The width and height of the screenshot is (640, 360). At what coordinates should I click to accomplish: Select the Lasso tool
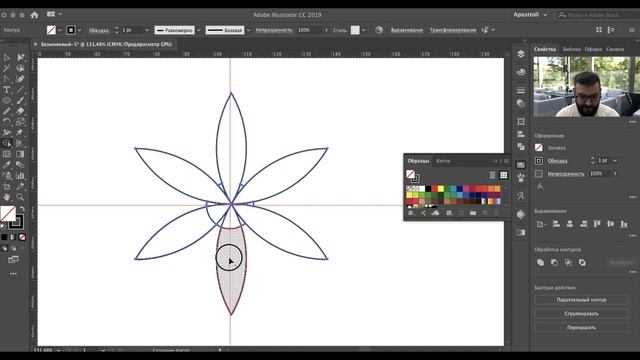pyautogui.click(x=20, y=68)
